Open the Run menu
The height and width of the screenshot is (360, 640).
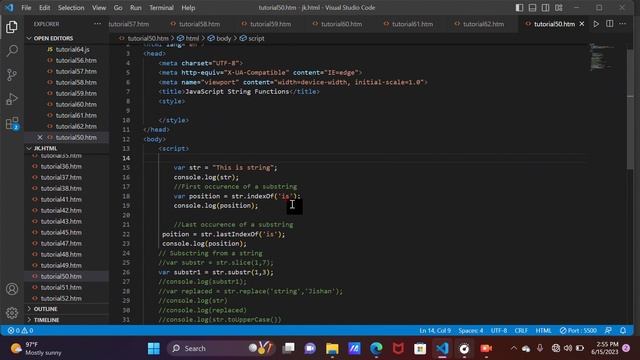pos(136,8)
